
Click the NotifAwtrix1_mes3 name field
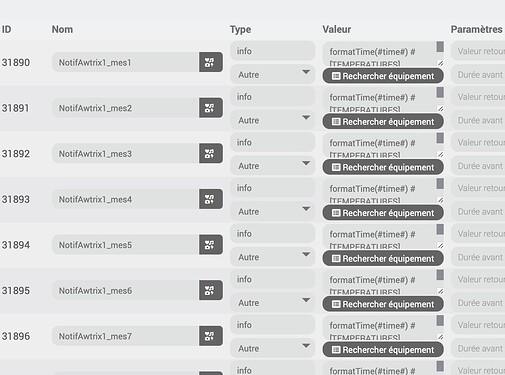tap(125, 154)
